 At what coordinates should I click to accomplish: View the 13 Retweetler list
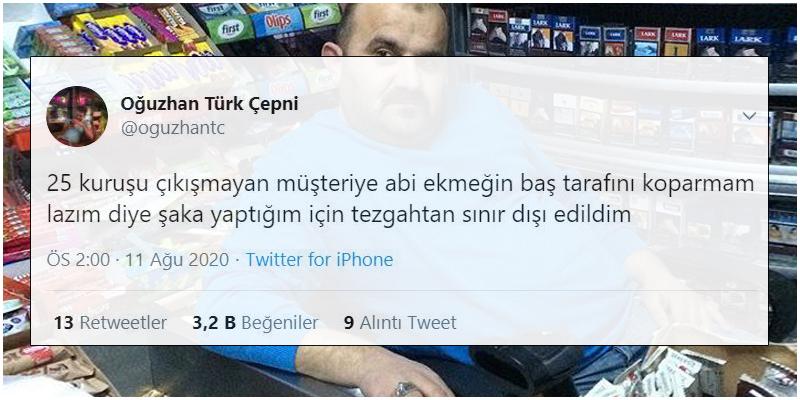click(110, 322)
